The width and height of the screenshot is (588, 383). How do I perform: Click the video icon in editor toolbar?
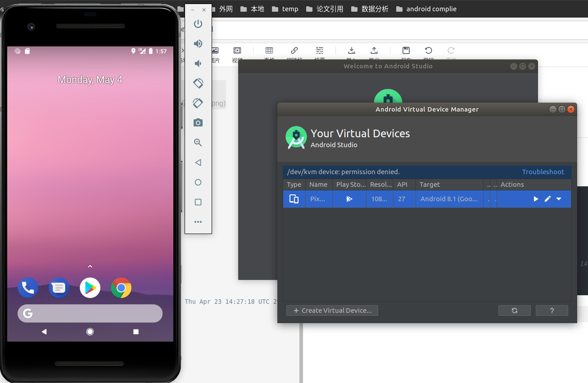237,51
